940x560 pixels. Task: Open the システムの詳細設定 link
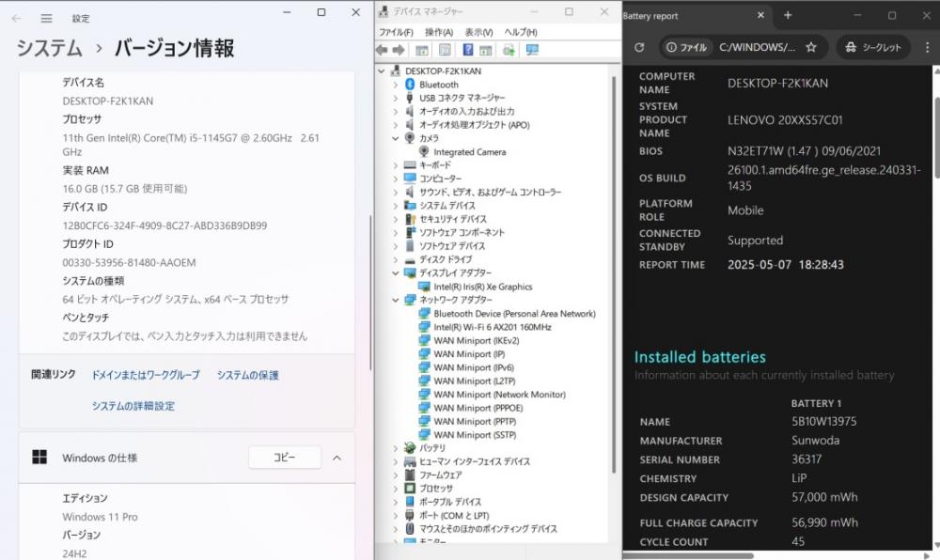pyautogui.click(x=133, y=406)
